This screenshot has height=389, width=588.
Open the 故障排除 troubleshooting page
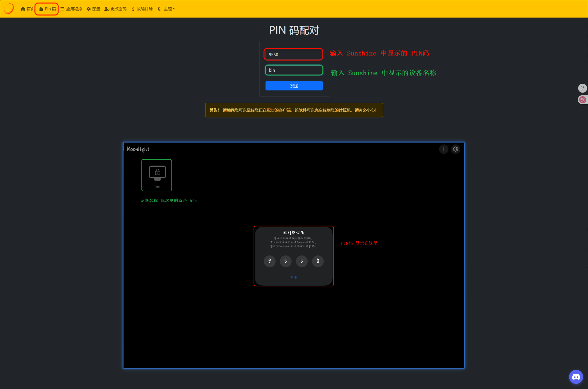point(142,9)
